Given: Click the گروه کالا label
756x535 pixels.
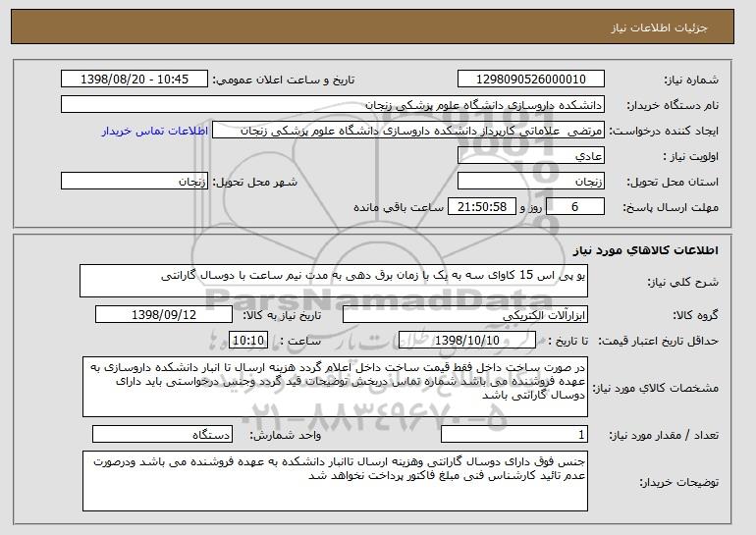Looking at the screenshot, I should click(696, 316).
